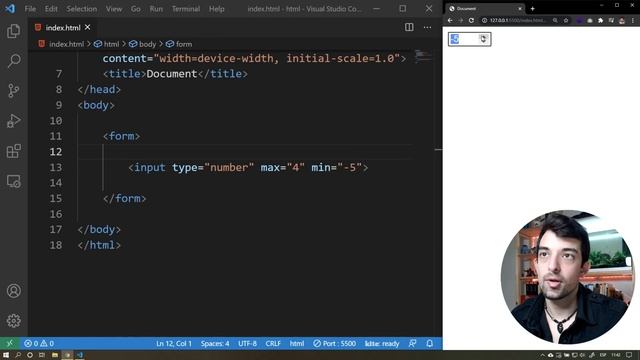Image resolution: width=640 pixels, height=360 pixels.
Task: Close the index.html editor tab
Action: click(x=87, y=27)
